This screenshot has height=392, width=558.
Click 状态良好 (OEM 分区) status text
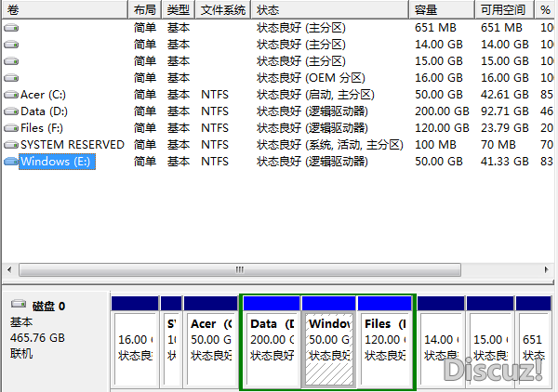[311, 78]
